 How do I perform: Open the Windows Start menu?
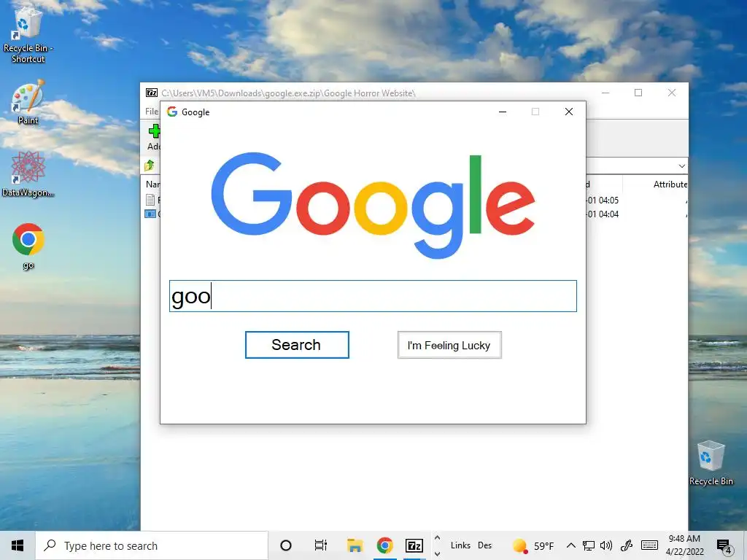coord(18,545)
